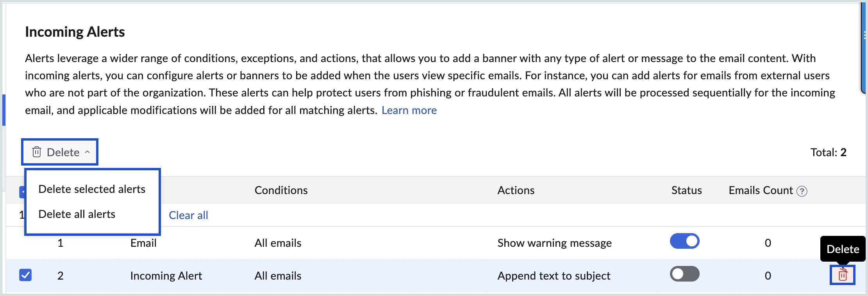Image resolution: width=868 pixels, height=296 pixels.
Task: Uncheck the Incoming Alert row checkbox
Action: (25, 275)
